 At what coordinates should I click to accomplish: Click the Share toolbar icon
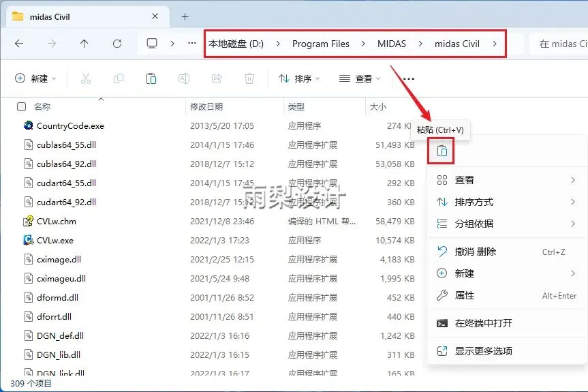tap(217, 78)
